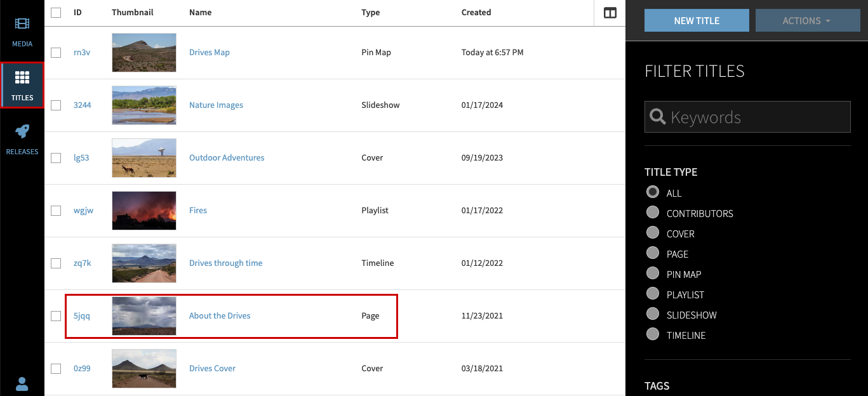
Task: Open the column chooser icon above the table
Action: [610, 12]
